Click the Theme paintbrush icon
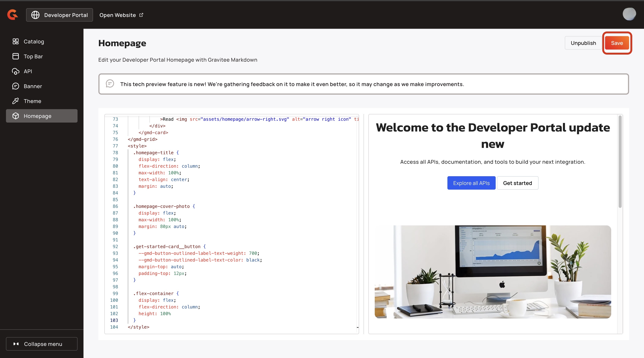 coord(15,101)
